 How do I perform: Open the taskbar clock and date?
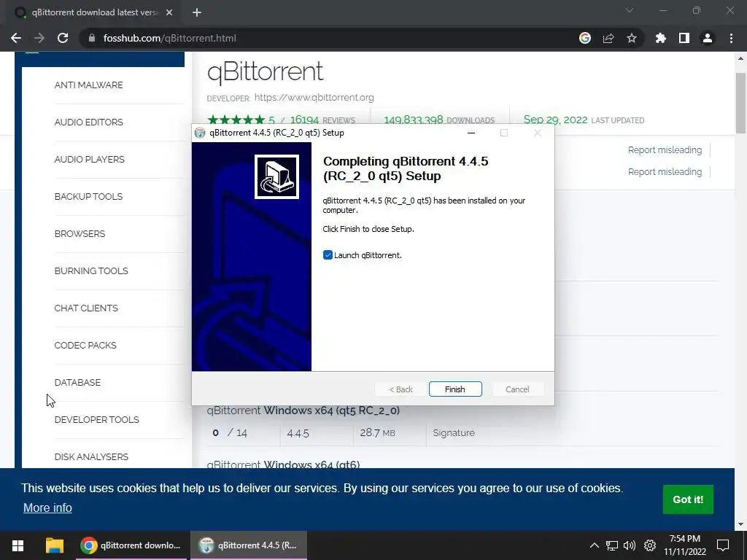pyautogui.click(x=684, y=545)
